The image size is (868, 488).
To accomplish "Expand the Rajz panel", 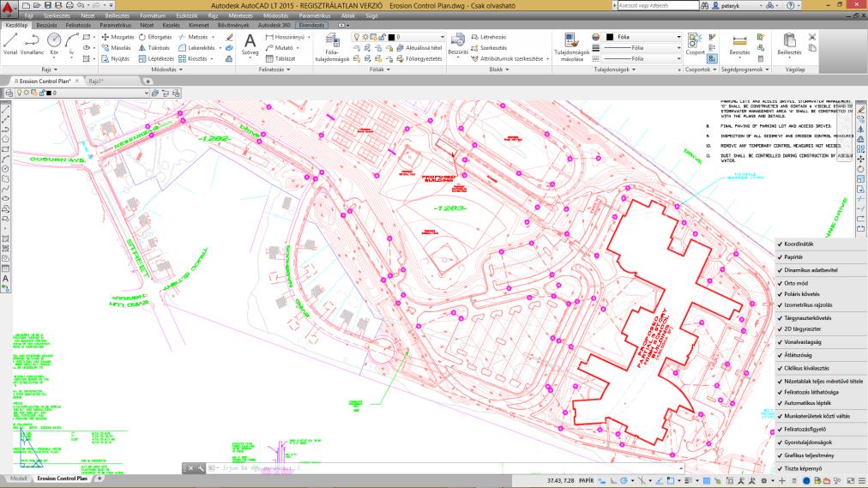I will click(x=49, y=69).
